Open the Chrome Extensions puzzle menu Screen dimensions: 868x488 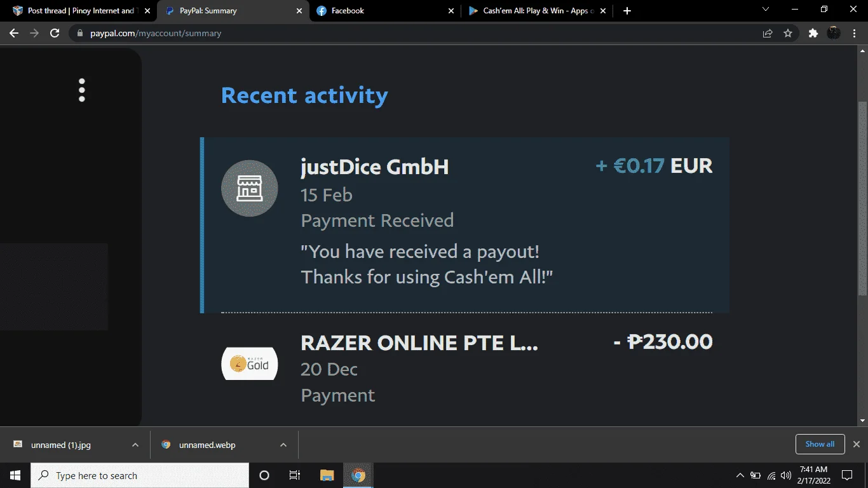(813, 33)
